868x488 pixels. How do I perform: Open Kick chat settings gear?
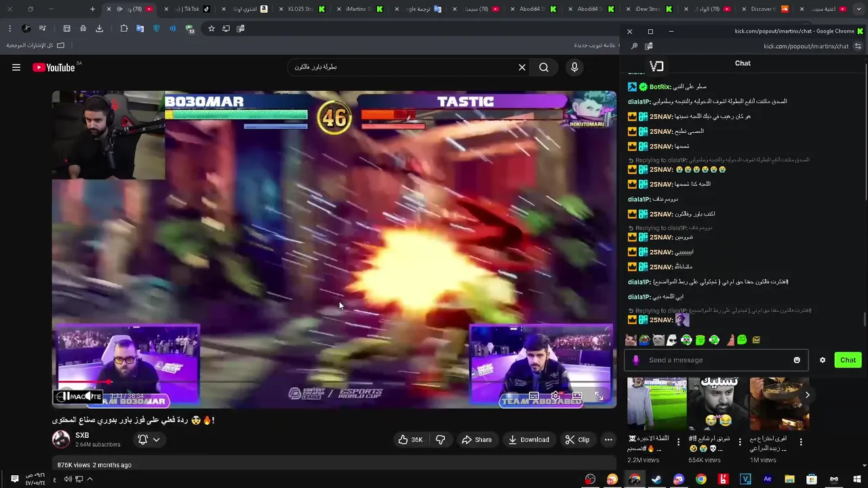click(823, 360)
